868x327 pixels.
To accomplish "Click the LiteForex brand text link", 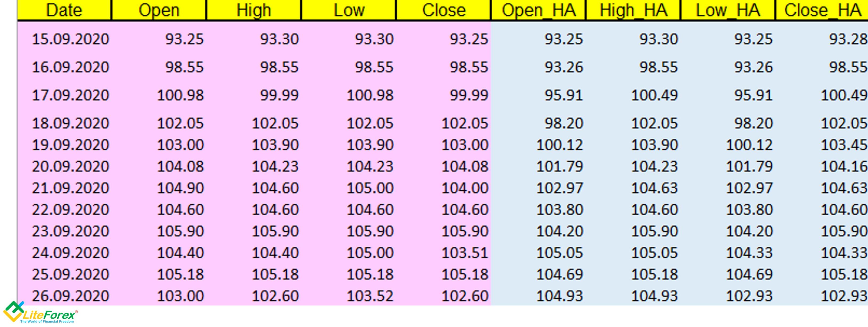I will 49,315.
